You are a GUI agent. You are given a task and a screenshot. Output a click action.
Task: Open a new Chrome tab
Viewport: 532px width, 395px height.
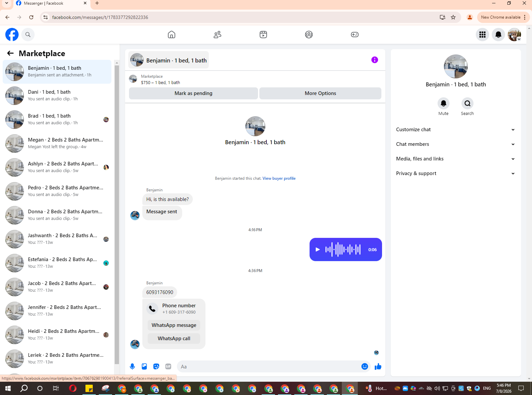pos(97,3)
